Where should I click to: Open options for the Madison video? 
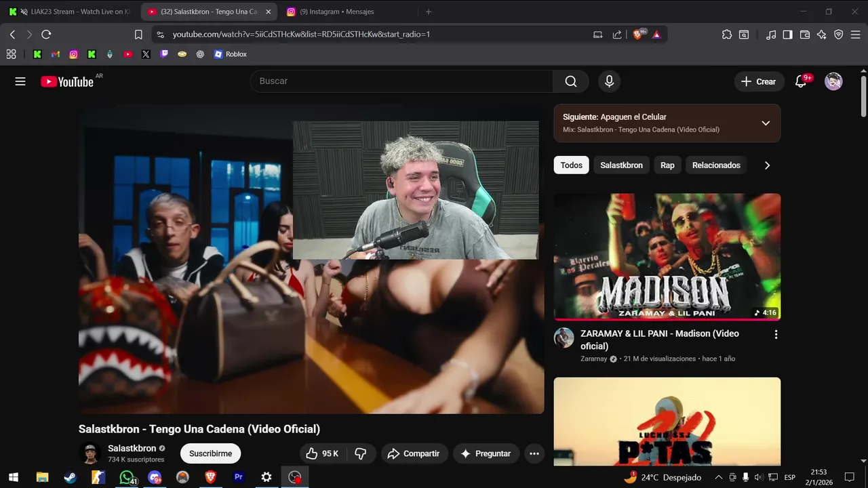(776, 334)
